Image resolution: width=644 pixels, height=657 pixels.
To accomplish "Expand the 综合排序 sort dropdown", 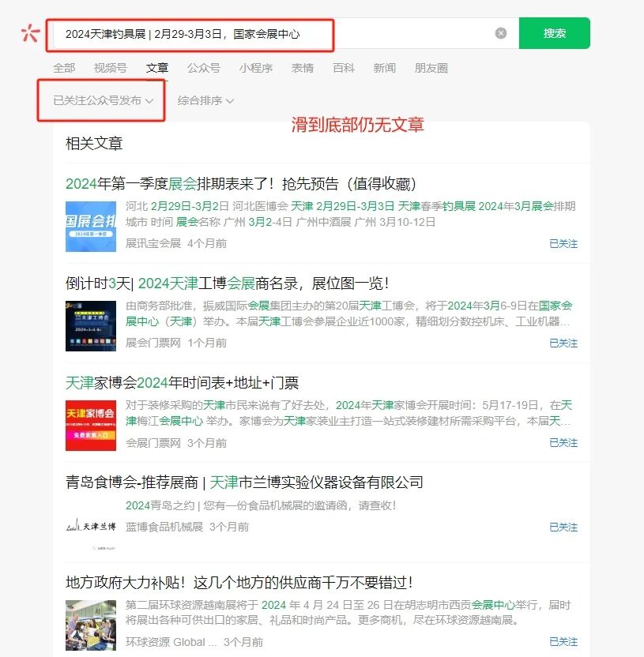I will (x=205, y=100).
